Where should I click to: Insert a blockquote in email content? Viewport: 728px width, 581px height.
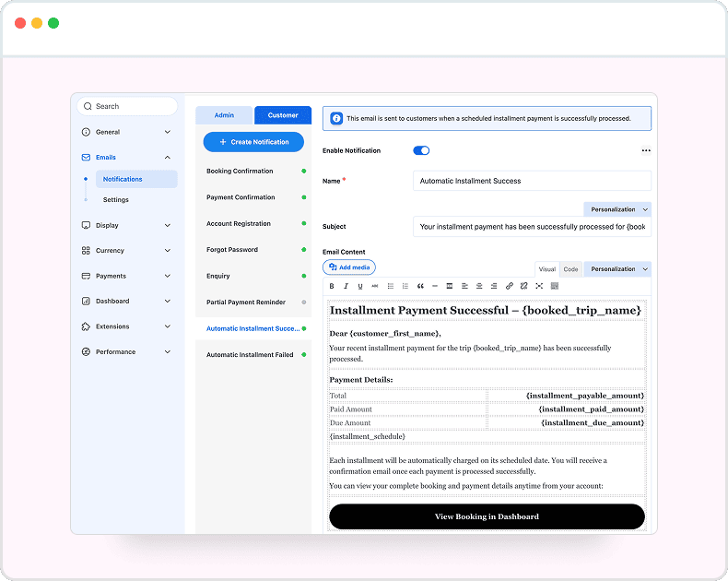tap(420, 286)
